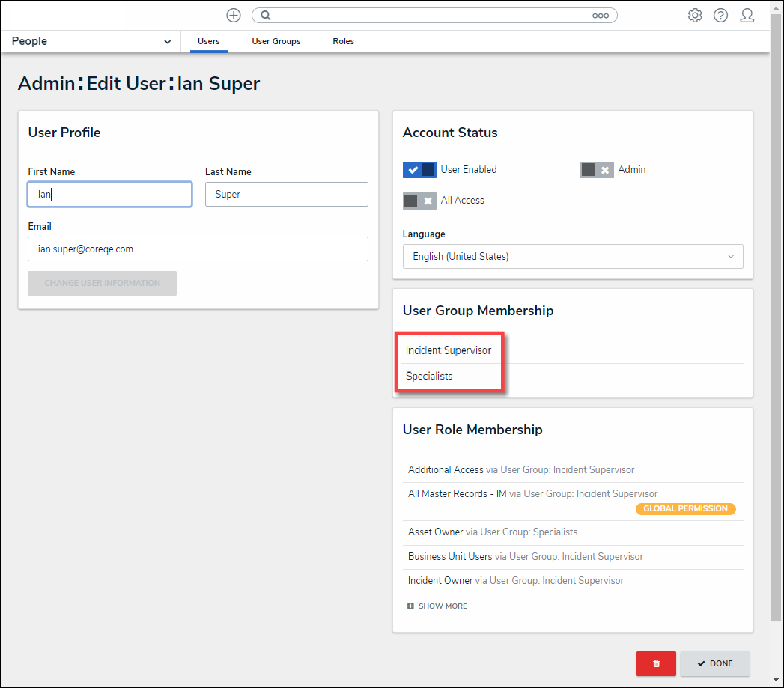The image size is (784, 688).
Task: Open the user profile icon
Action: [747, 15]
